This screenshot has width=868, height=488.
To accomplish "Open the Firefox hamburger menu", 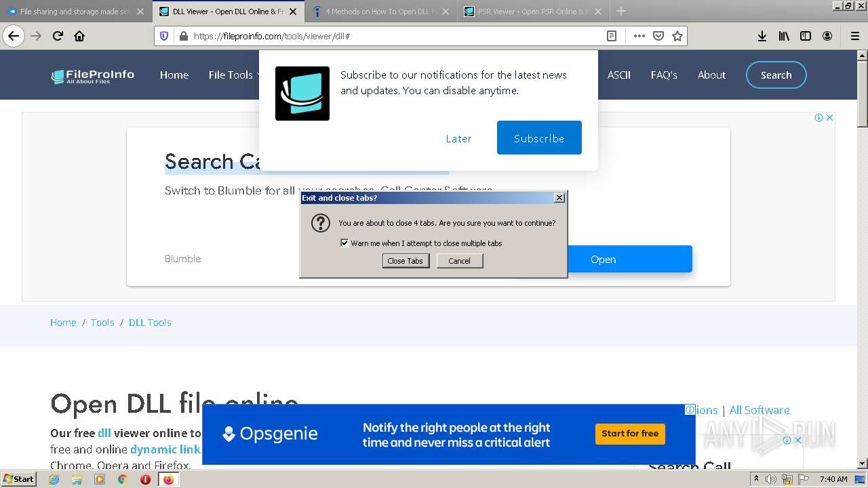I will pos(855,36).
